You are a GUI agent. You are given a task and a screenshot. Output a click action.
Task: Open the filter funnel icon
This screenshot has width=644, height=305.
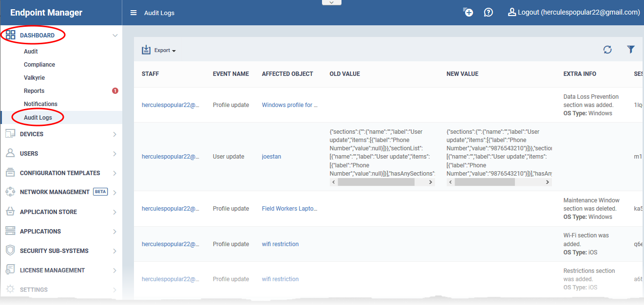click(631, 50)
